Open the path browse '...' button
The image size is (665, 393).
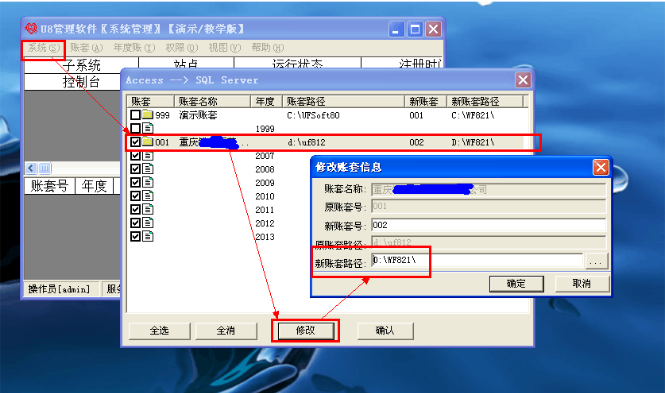[x=596, y=261]
